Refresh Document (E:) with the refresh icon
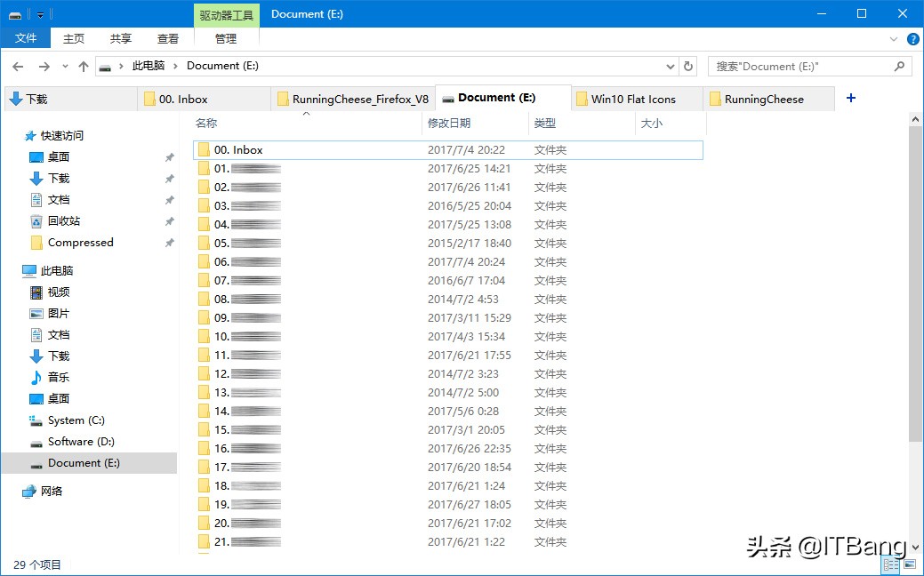 (689, 66)
